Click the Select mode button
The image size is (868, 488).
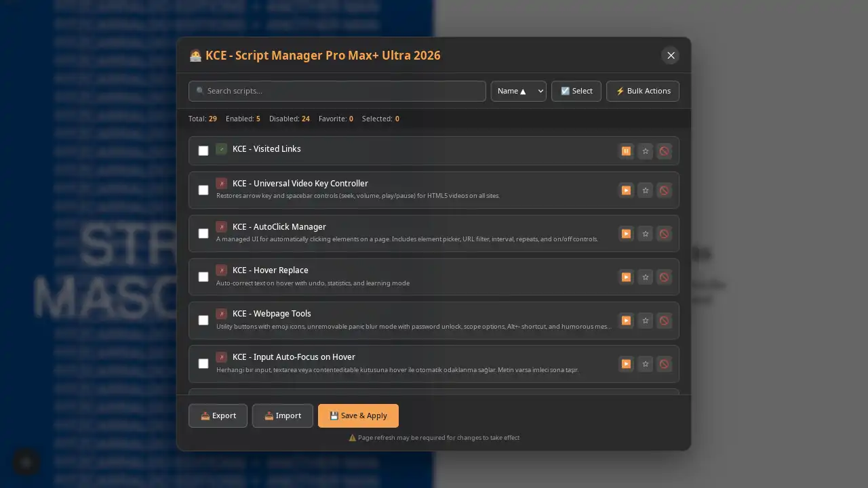576,91
